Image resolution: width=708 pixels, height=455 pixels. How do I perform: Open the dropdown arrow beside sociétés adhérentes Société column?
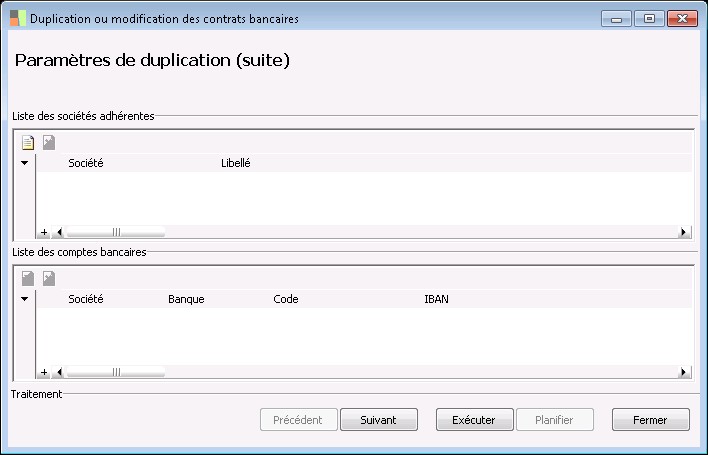[x=24, y=163]
